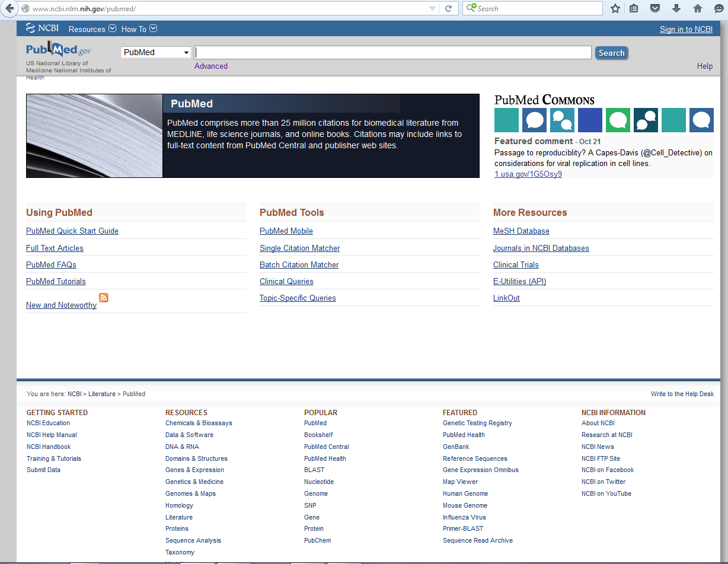This screenshot has height=564, width=728.
Task: Click the book pages banner image
Action: (x=94, y=136)
